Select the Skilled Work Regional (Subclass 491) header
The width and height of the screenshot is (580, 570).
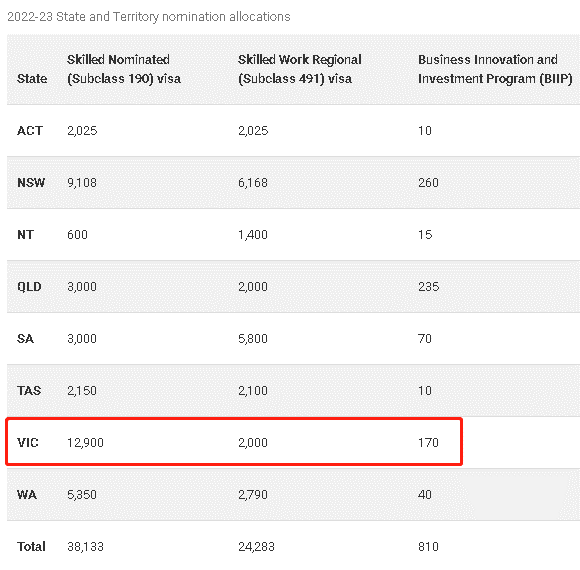pos(300,69)
